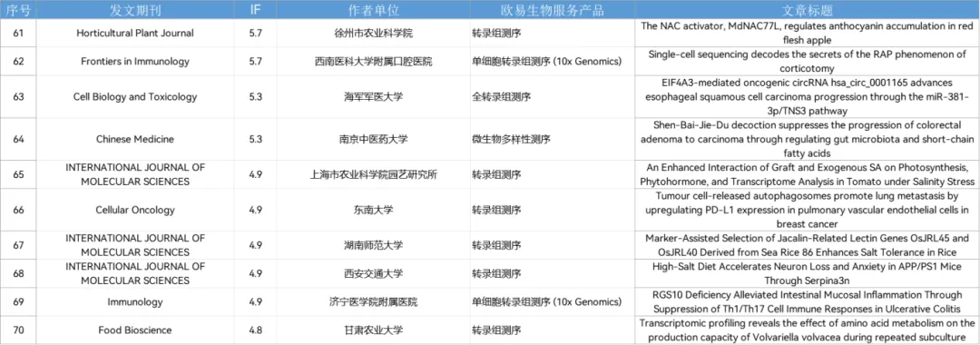Click the OsJRL45 Jacalin-Related Lectin title
The height and width of the screenshot is (345, 980).
tap(808, 245)
